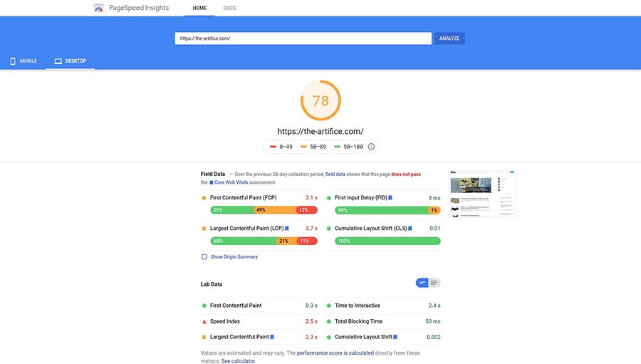Image resolution: width=641 pixels, height=364 pixels.
Task: Click the Show Origin Summary label
Action: coord(234,257)
